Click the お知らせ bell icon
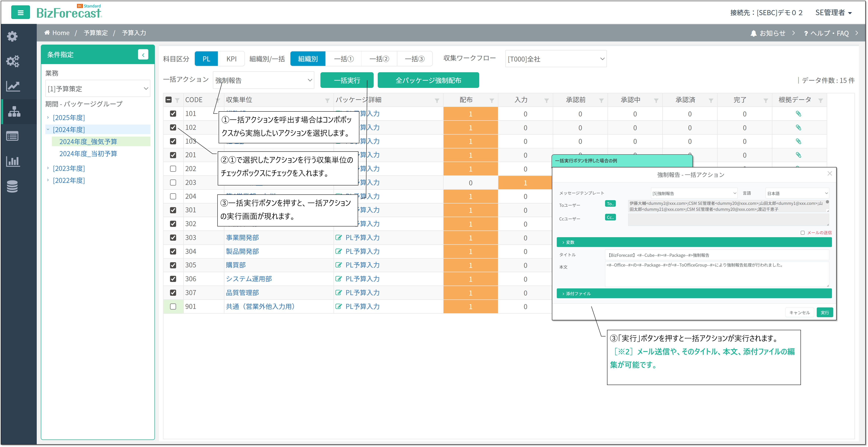The image size is (868, 447). tap(753, 33)
